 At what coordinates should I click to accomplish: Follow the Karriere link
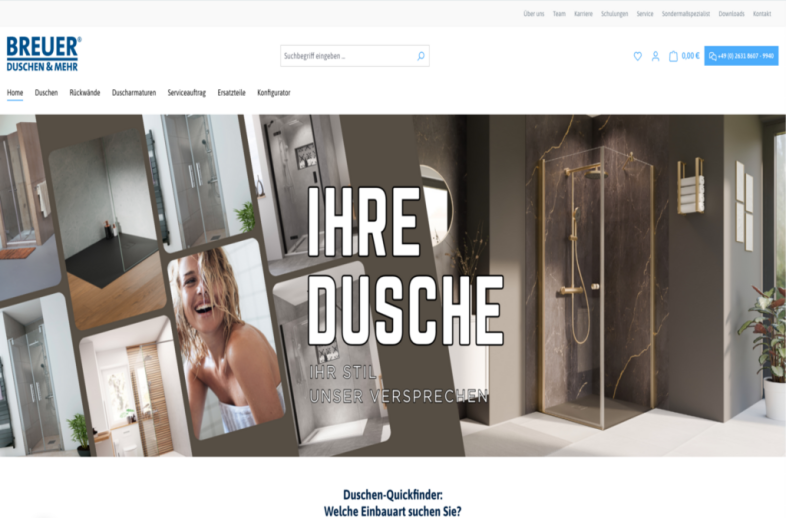[583, 14]
